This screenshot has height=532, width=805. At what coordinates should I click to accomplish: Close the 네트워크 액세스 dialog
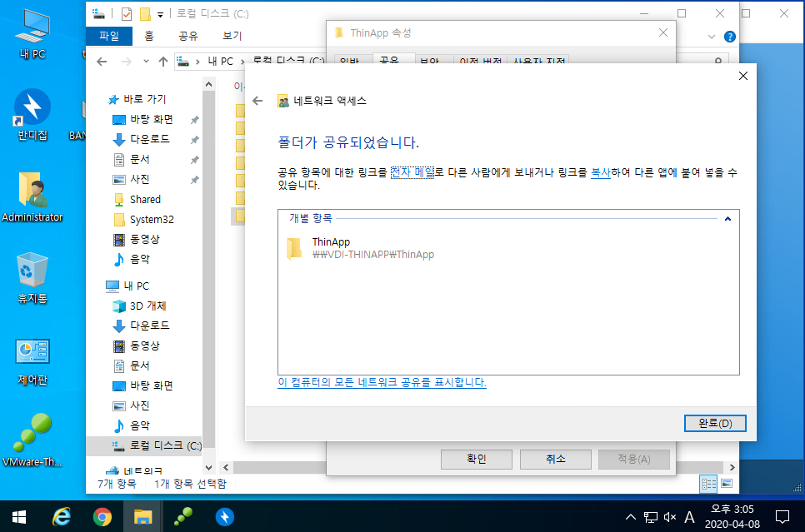742,76
